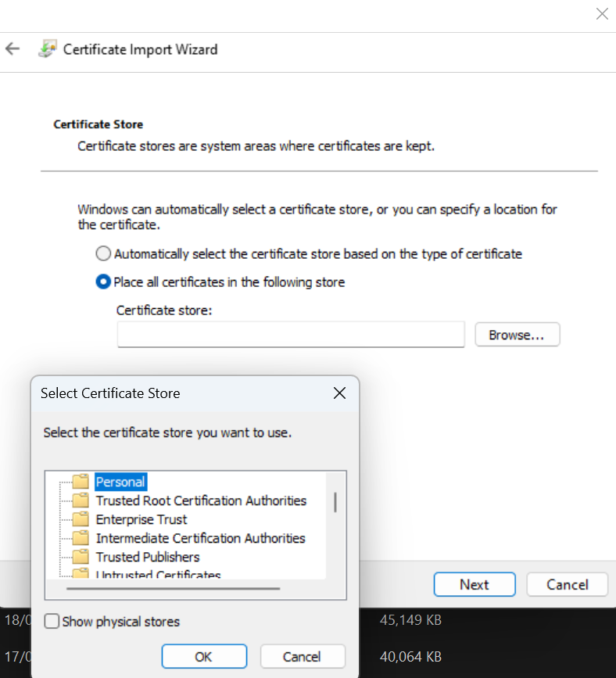Click the back arrow in wizard header
The width and height of the screenshot is (616, 678).
coord(13,49)
